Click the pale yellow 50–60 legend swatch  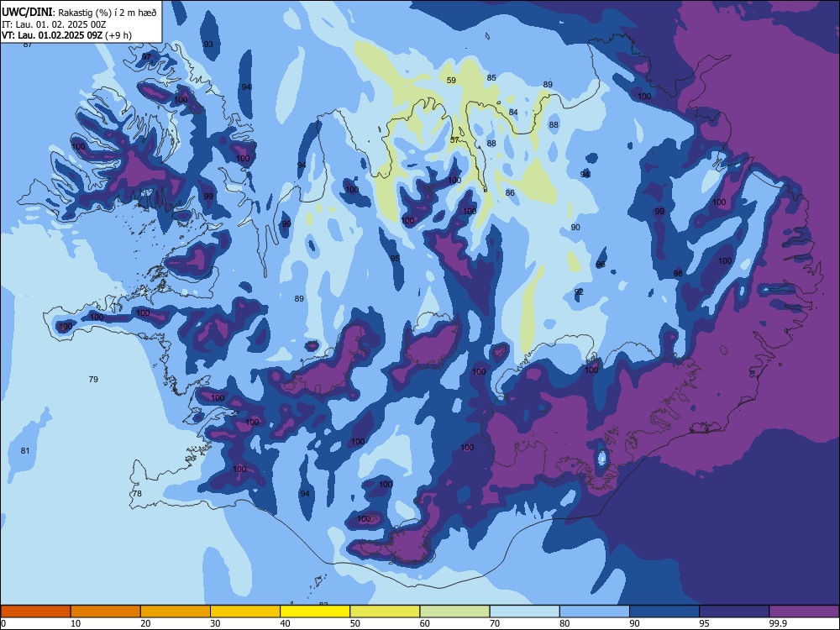click(385, 612)
